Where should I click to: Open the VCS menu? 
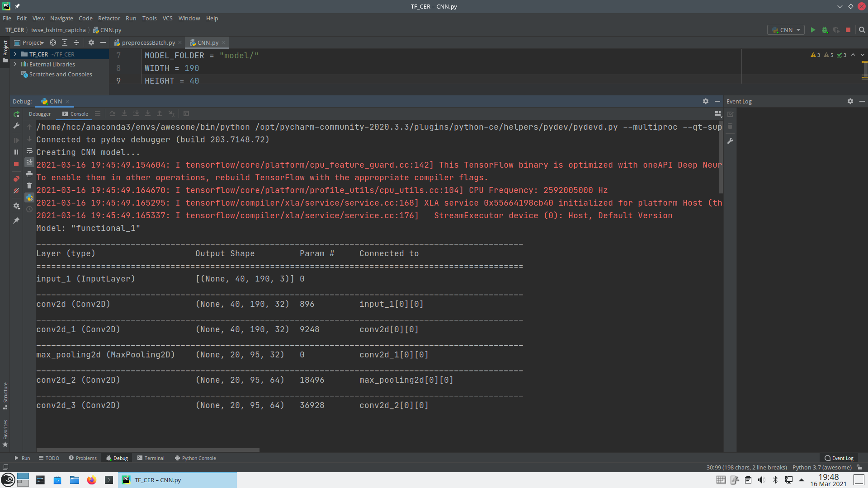pyautogui.click(x=167, y=18)
